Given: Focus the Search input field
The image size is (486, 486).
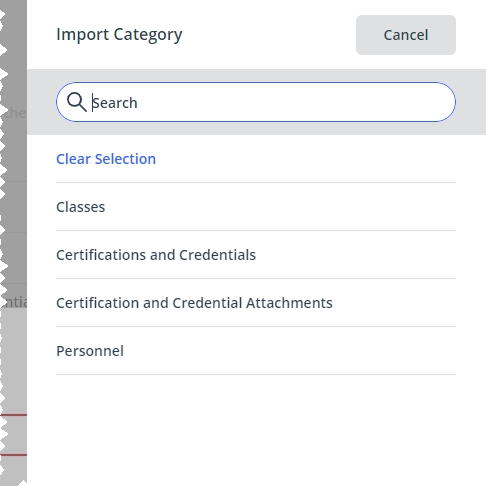Looking at the screenshot, I should coord(256,102).
